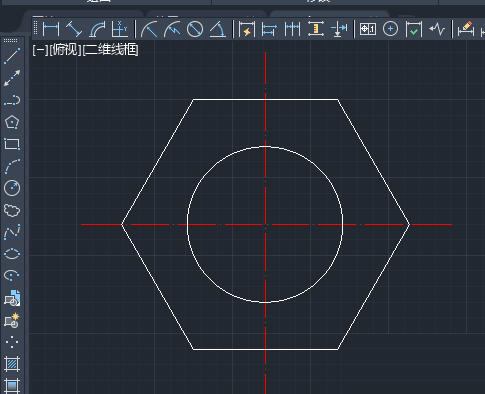Click the Make Block tool

point(12,320)
